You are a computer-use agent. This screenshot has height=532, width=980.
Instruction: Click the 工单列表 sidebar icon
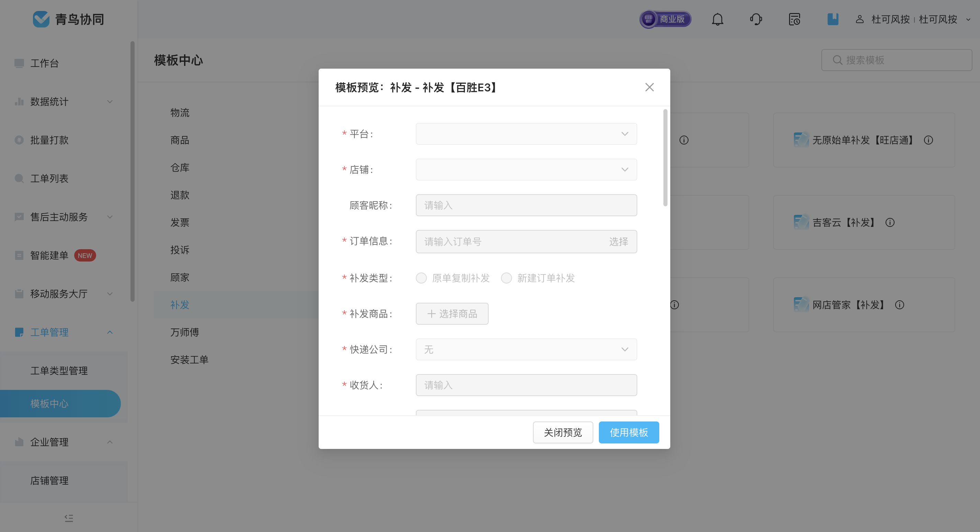(x=19, y=178)
